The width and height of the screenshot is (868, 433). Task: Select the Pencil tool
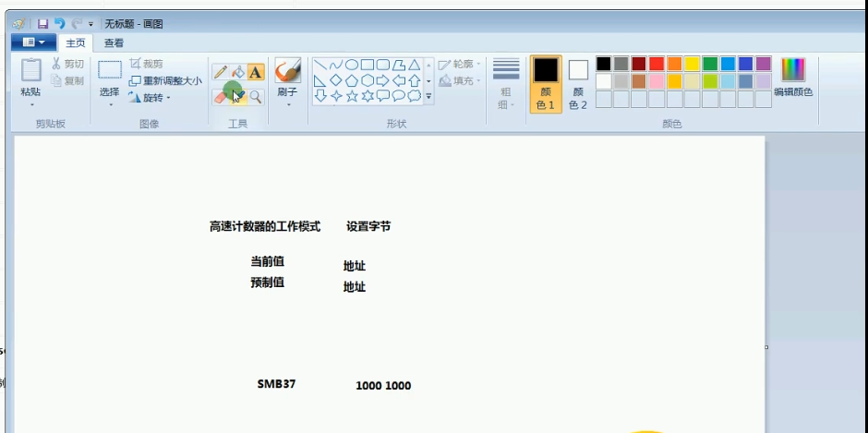coord(221,72)
